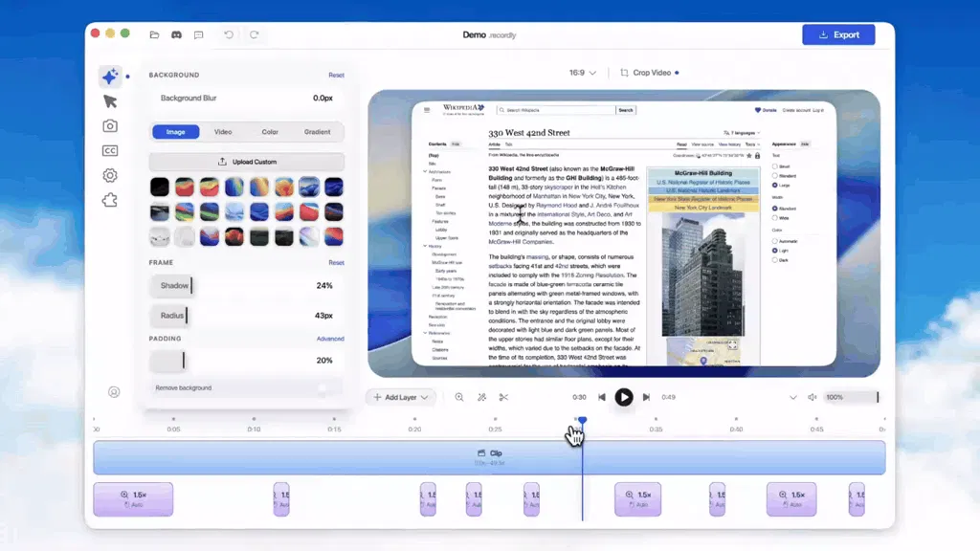Viewport: 980px width, 551px height.
Task: Click the Demo project title
Action: 475,35
